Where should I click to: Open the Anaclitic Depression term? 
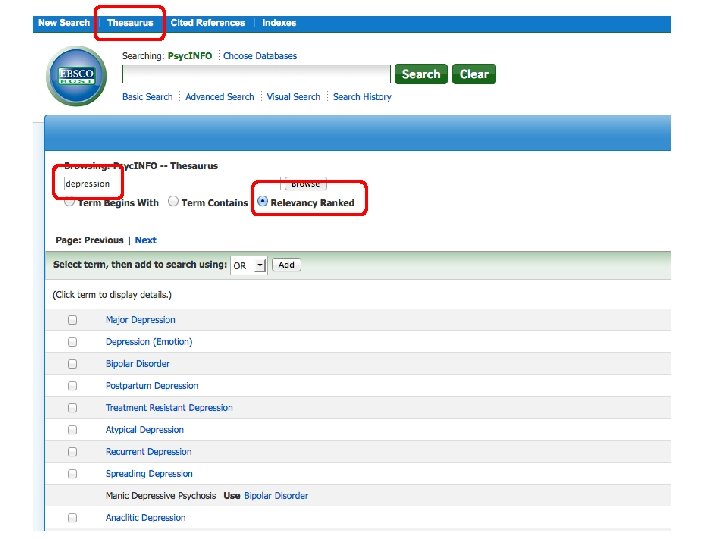point(145,518)
